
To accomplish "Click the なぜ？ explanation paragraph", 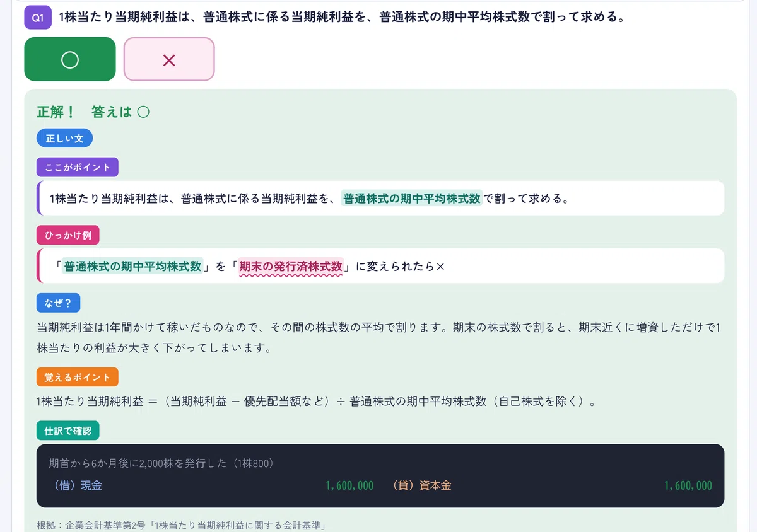I will click(378, 338).
